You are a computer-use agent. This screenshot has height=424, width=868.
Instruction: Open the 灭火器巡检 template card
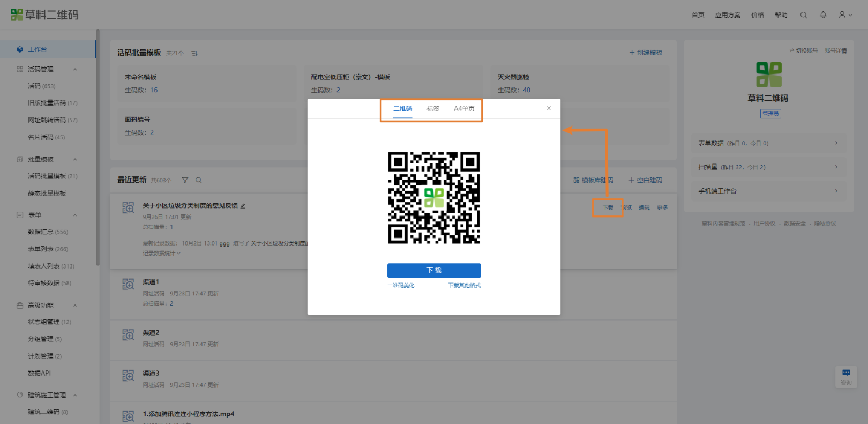click(579, 84)
